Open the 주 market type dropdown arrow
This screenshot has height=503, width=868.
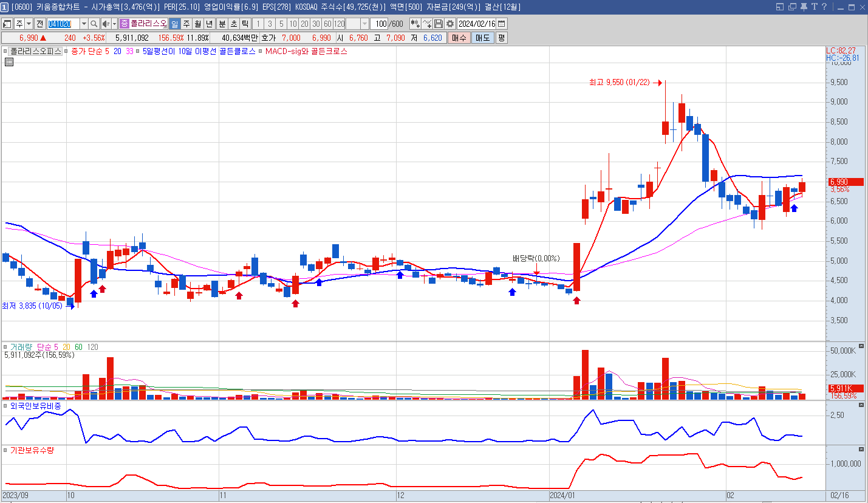(29, 24)
